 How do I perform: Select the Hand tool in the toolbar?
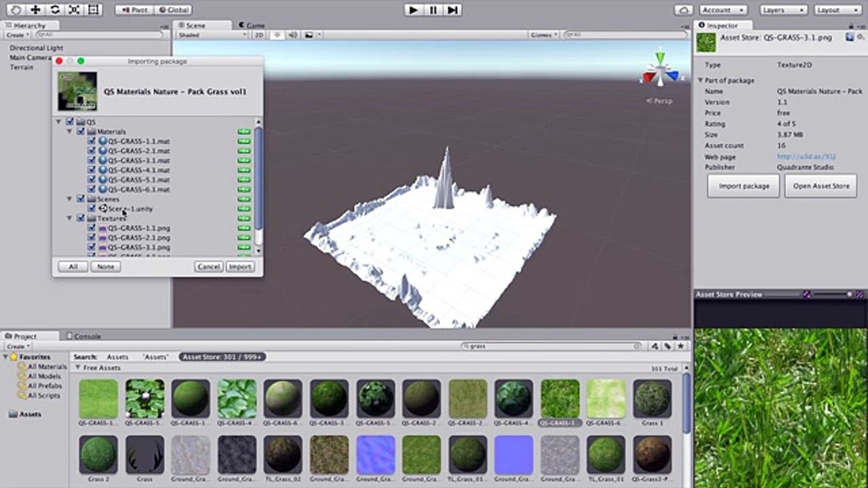pos(16,9)
